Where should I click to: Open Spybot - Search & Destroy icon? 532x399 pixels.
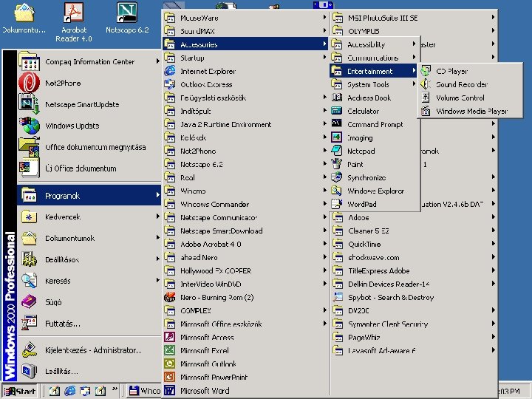[338, 297]
